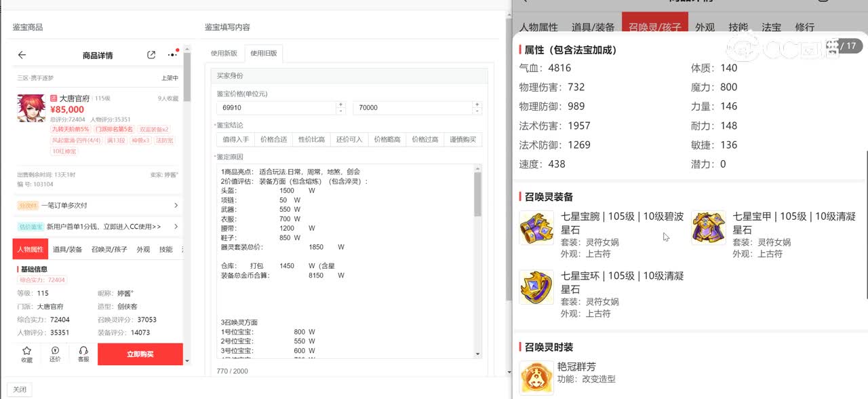Select the 人物属性 tab in left panel
868x399 pixels.
[30, 249]
